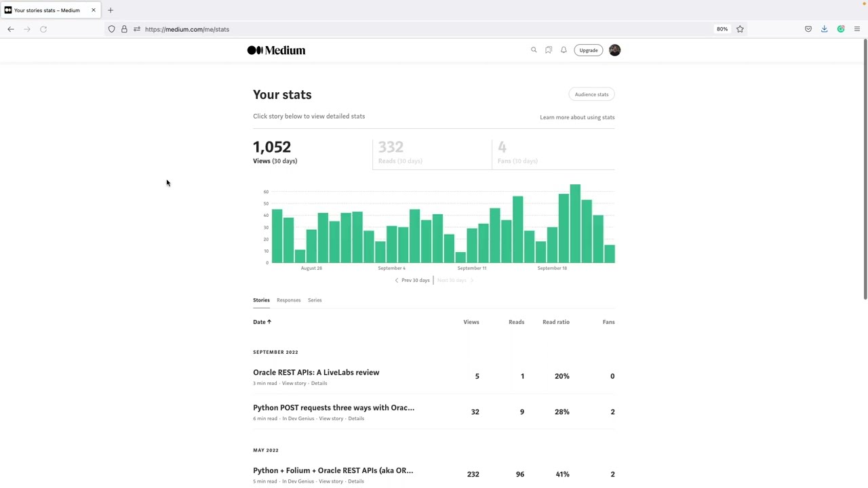Sort stories by Fans column
Screen dimensions: 868x488
(x=609, y=322)
